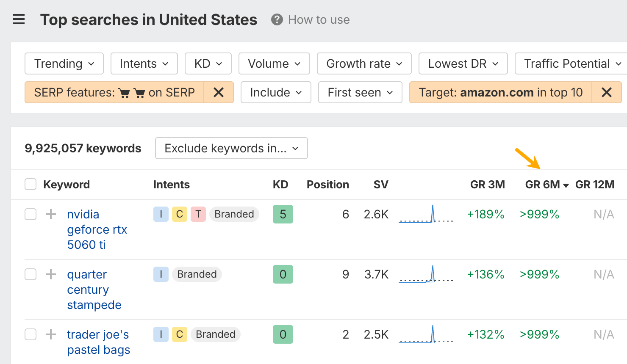Expand the "Exclude keywords in..." dropdown

pos(231,148)
